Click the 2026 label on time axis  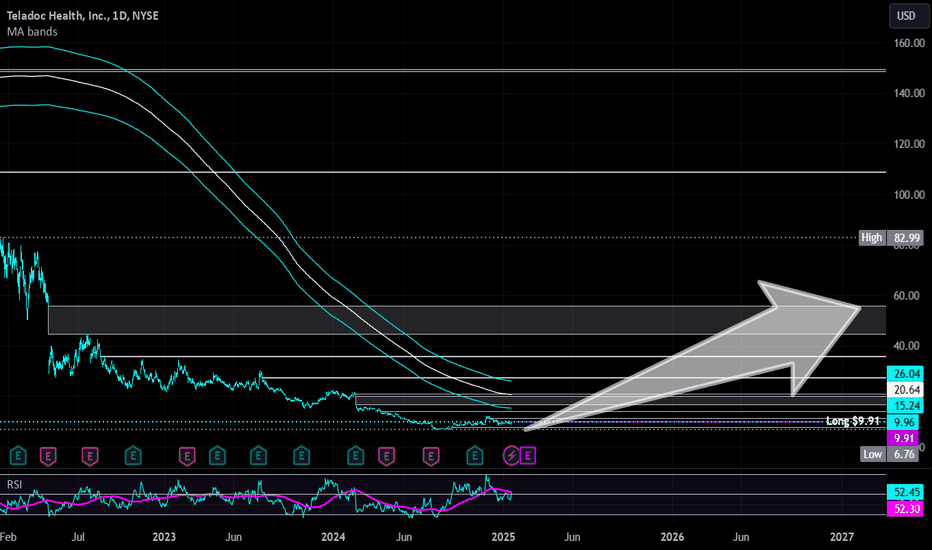point(672,537)
